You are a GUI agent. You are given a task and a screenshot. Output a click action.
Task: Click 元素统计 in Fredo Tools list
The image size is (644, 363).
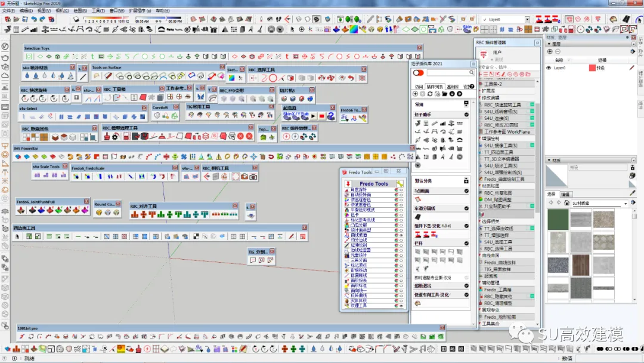coord(358,256)
